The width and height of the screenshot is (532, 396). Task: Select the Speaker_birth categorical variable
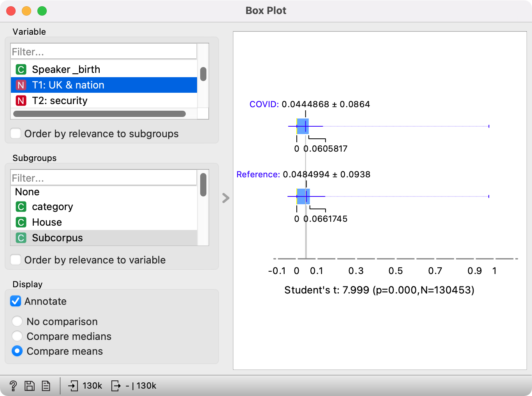pyautogui.click(x=66, y=69)
